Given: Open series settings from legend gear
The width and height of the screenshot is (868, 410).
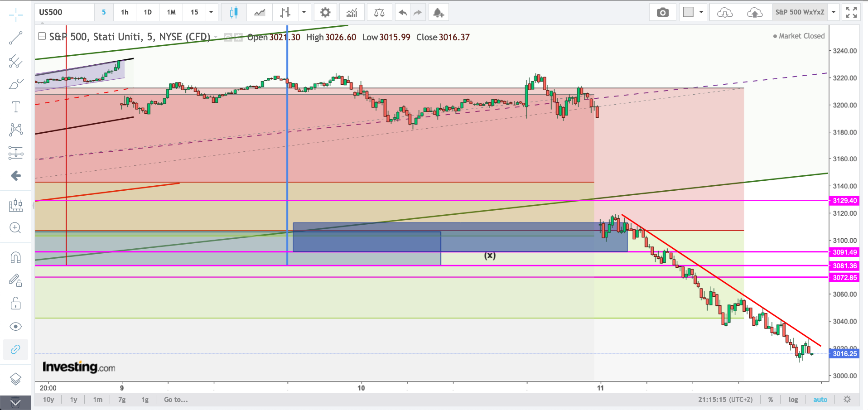Looking at the screenshot, I should coord(239,37).
